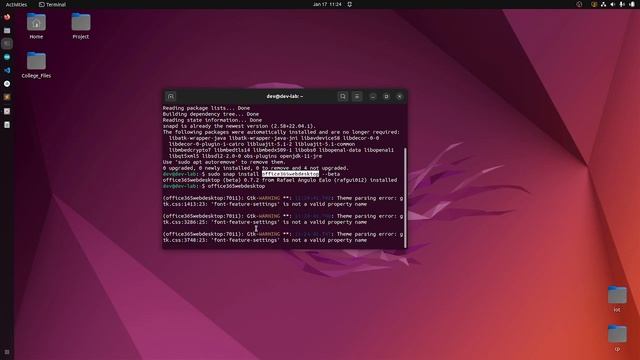Open the volume speaker icon in tray
640x360 pixels.
pyautogui.click(x=613, y=4)
